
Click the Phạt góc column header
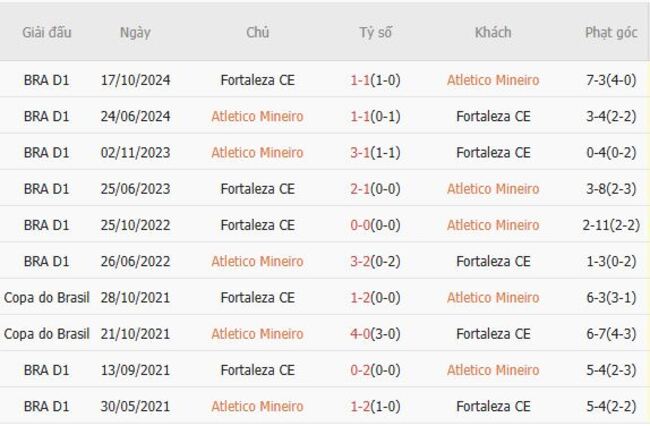pos(611,32)
